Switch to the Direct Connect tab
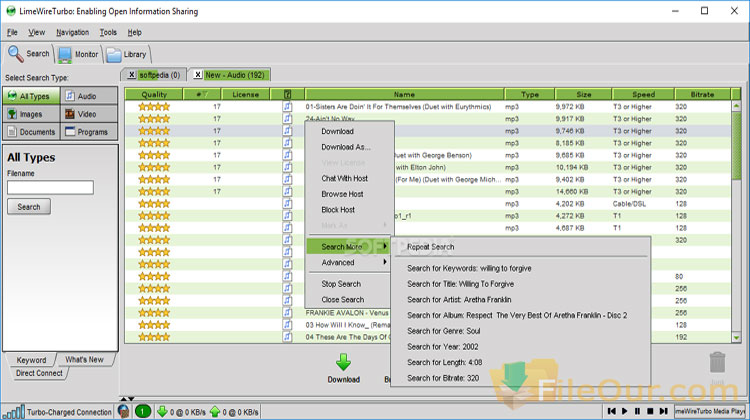 coord(39,373)
